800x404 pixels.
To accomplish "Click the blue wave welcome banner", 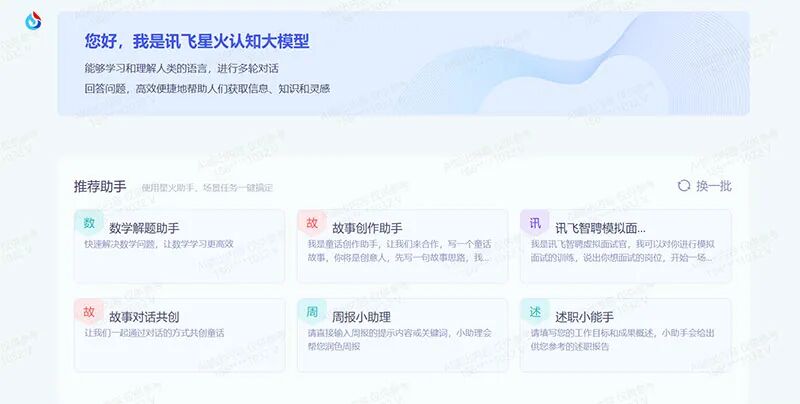I will point(403,63).
